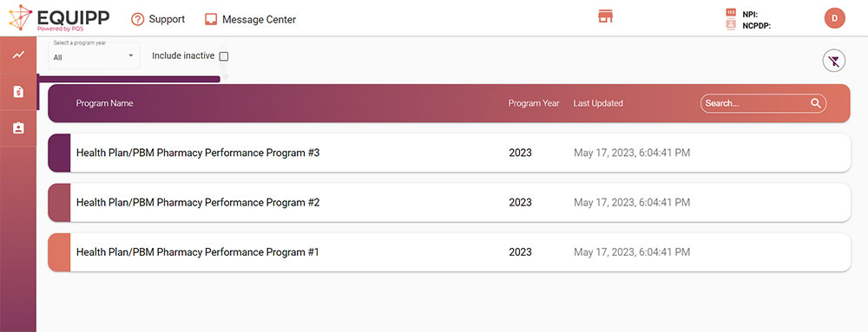Open the Message Center inbox icon
The width and height of the screenshot is (868, 332).
coord(211,19)
